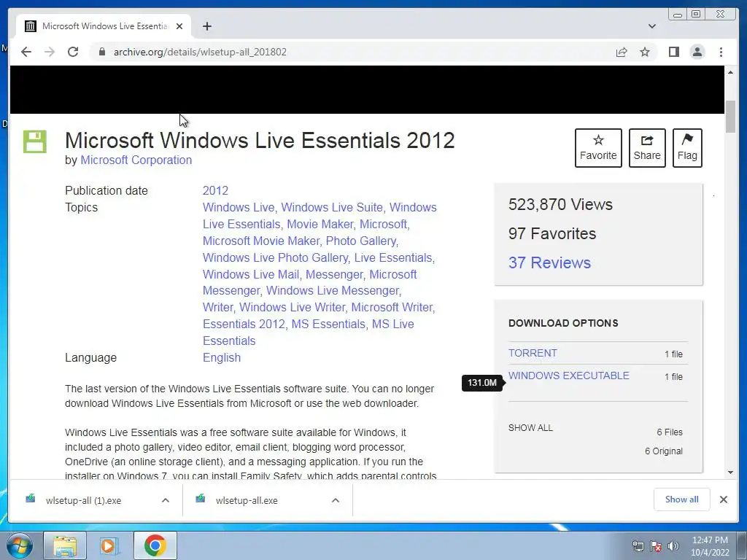Share this page from address bar
747x560 pixels.
point(622,52)
